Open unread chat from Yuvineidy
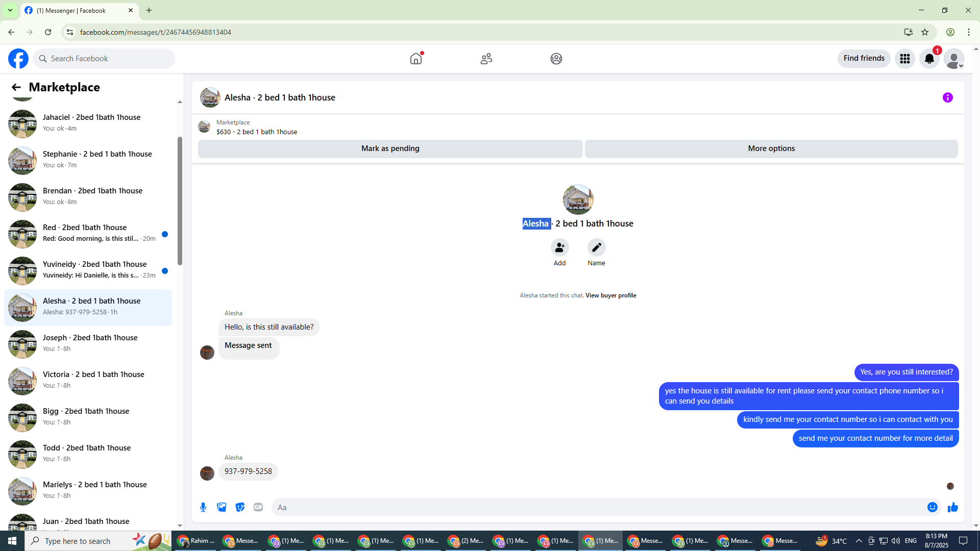This screenshot has height=551, width=980. pyautogui.click(x=88, y=270)
